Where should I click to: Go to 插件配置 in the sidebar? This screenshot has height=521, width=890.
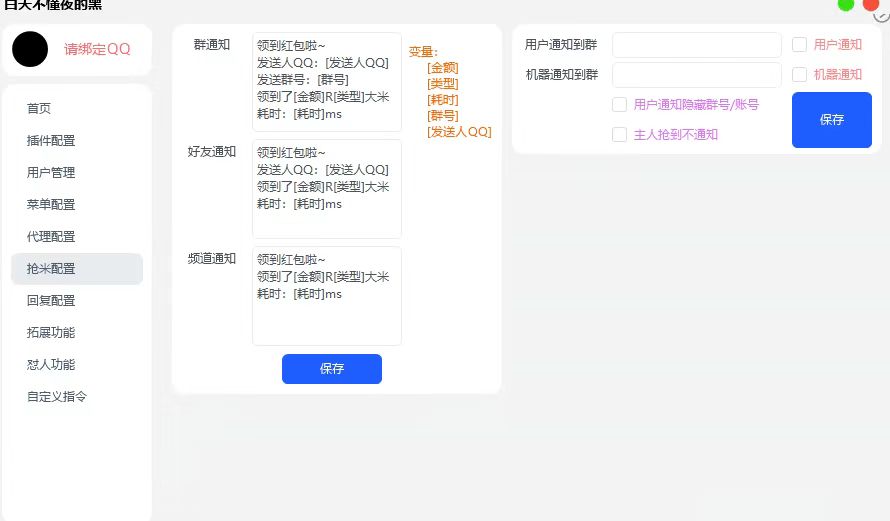51,141
